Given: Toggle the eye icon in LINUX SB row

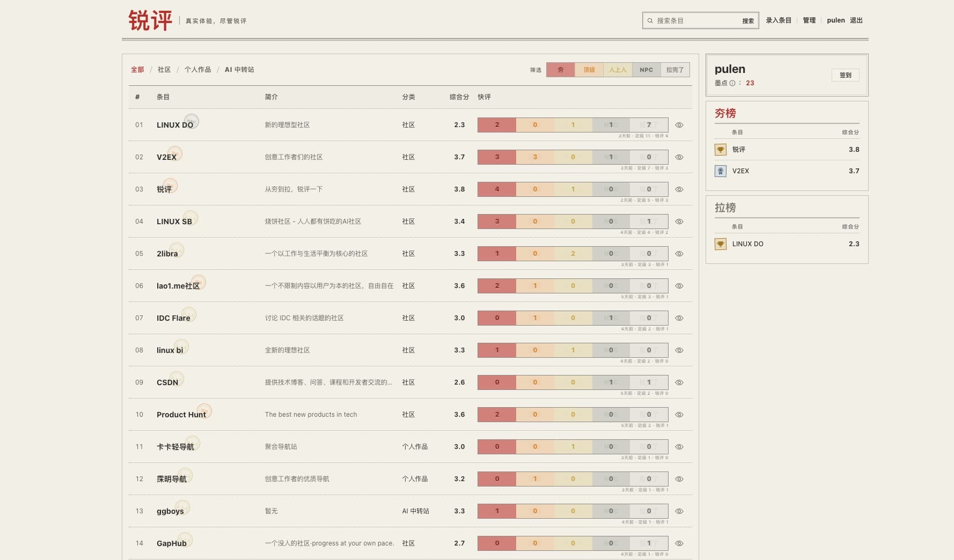Looking at the screenshot, I should [x=679, y=222].
